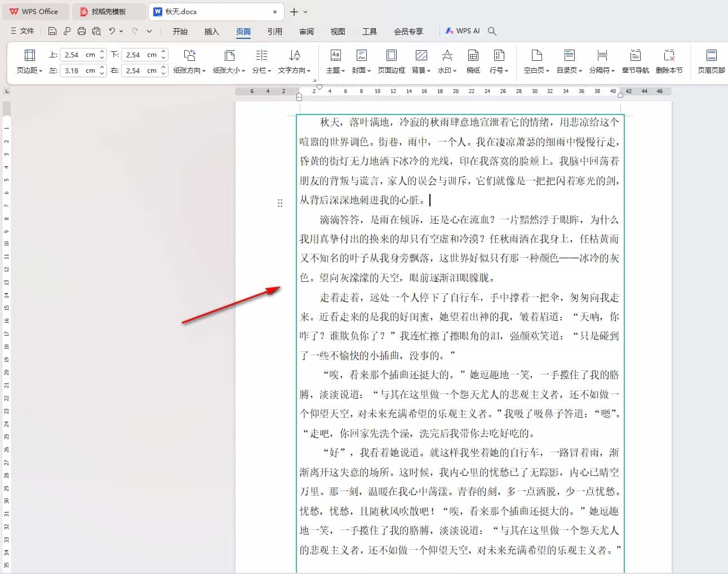Viewport: 728px width, 574px height.
Task: Open the 分栏 columns dropdown
Action: pyautogui.click(x=261, y=62)
